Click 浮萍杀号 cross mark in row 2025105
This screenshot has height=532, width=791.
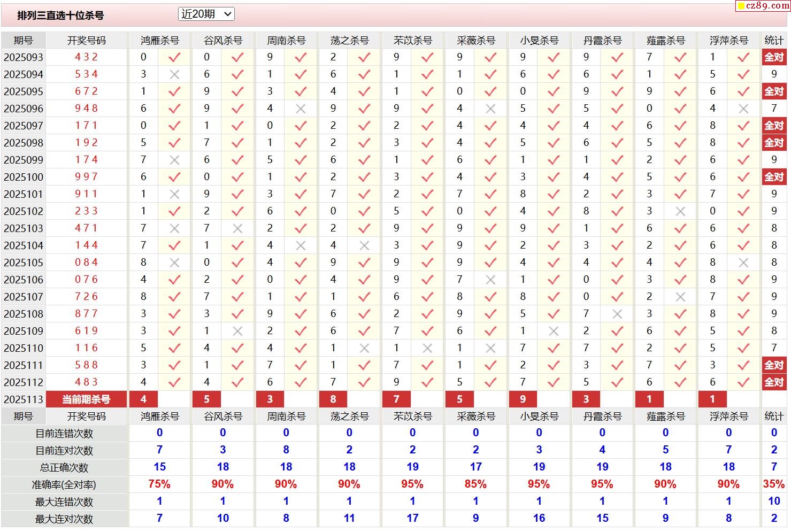tap(743, 263)
